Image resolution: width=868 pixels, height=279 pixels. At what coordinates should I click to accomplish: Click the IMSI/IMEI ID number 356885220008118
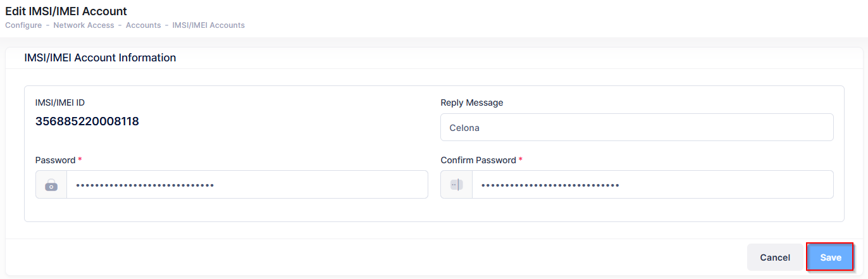pos(87,121)
